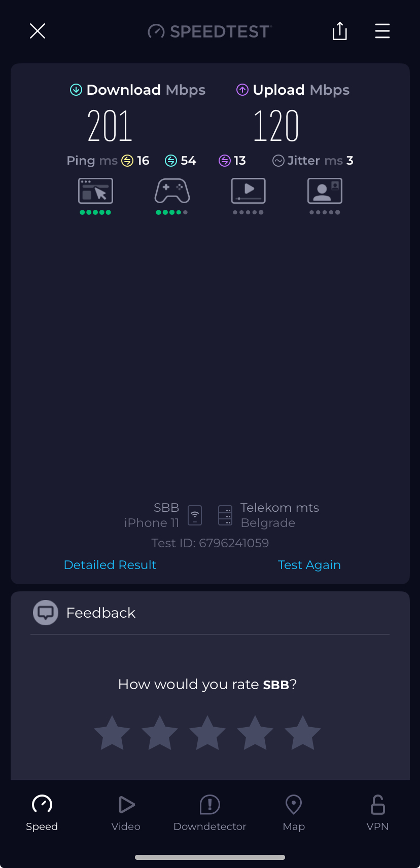Rate SBB three stars
420x868 pixels.
coord(207,733)
